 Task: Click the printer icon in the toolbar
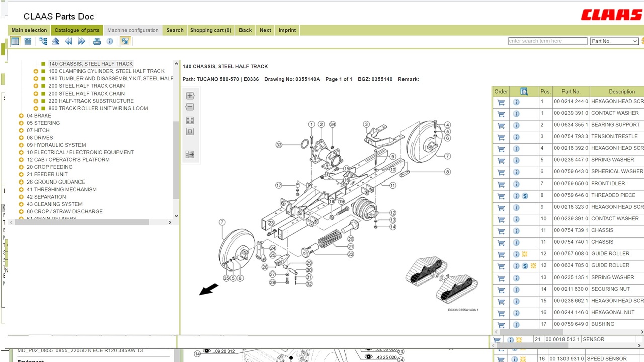[x=97, y=41]
